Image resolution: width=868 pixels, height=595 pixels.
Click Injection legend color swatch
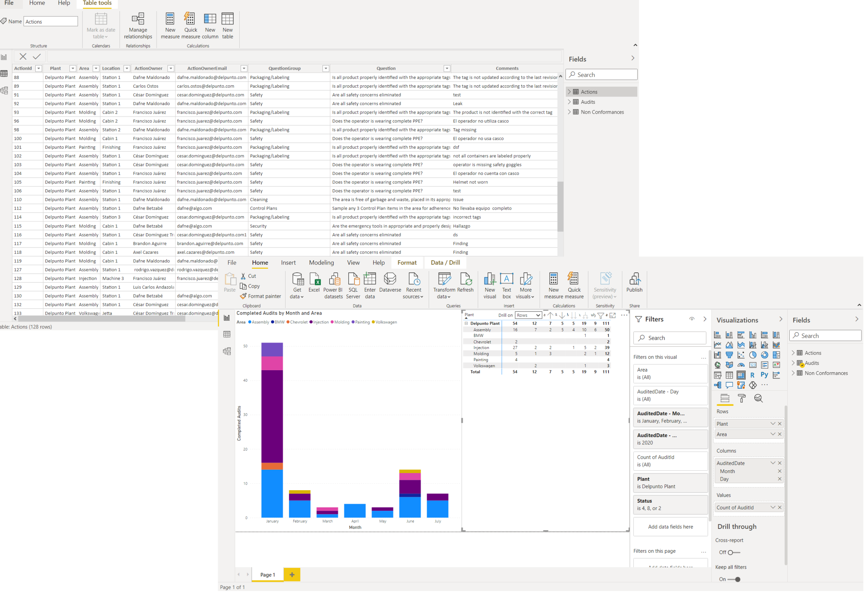click(311, 323)
